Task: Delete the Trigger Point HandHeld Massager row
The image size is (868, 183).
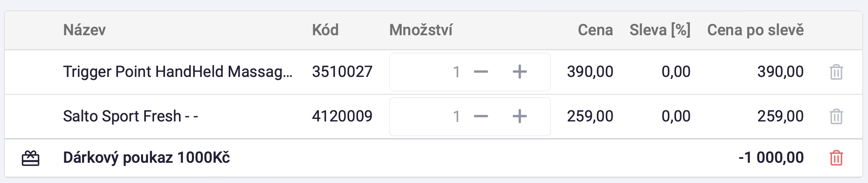Action: (836, 72)
